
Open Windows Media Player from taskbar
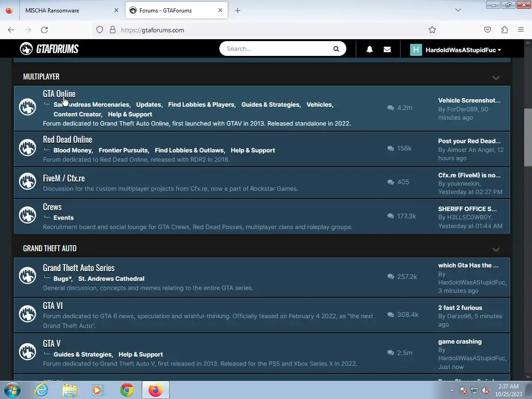[98, 390]
